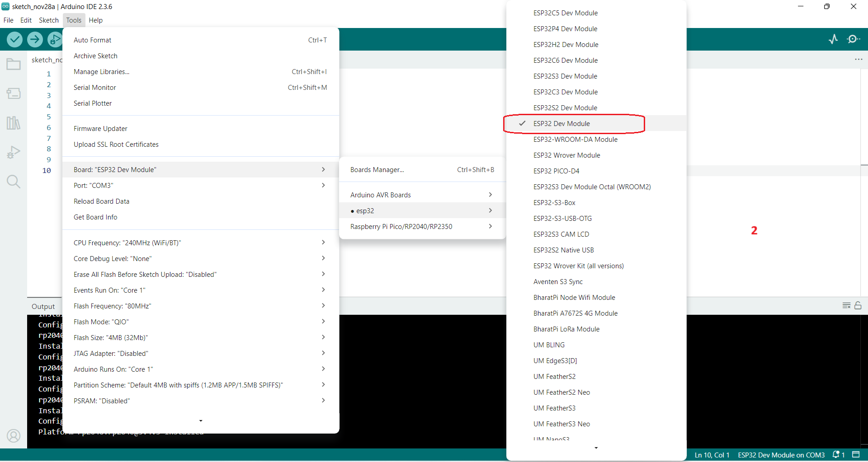868x462 pixels.
Task: Open the Sketch menu
Action: tap(49, 20)
